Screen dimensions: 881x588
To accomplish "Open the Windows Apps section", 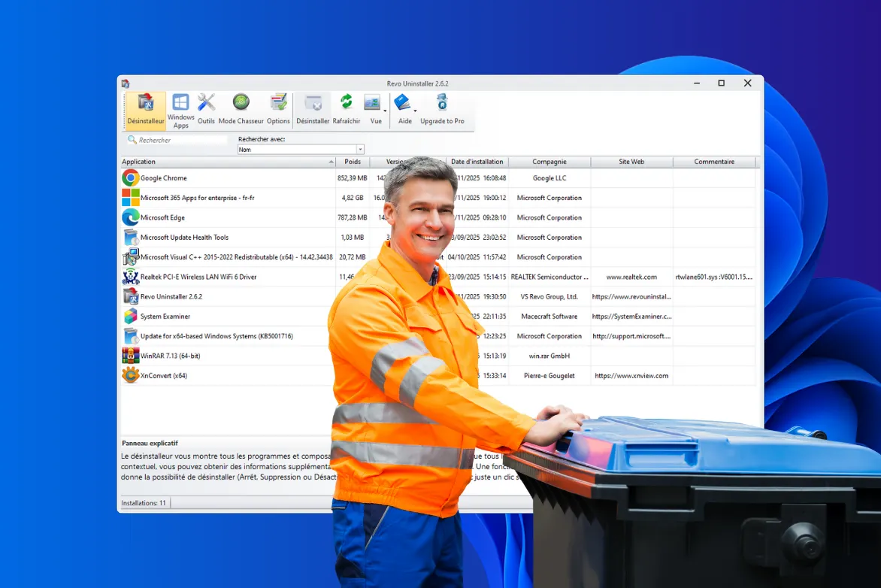I will 180,110.
